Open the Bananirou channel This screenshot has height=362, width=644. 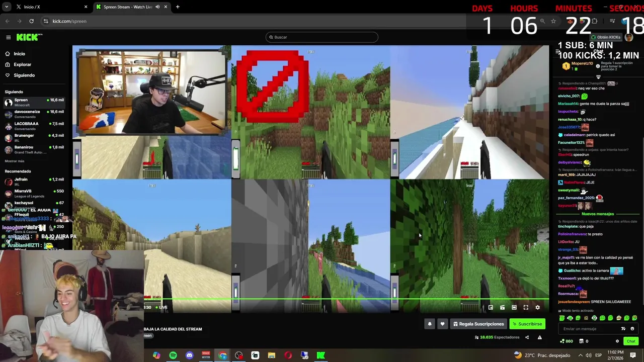click(x=34, y=149)
